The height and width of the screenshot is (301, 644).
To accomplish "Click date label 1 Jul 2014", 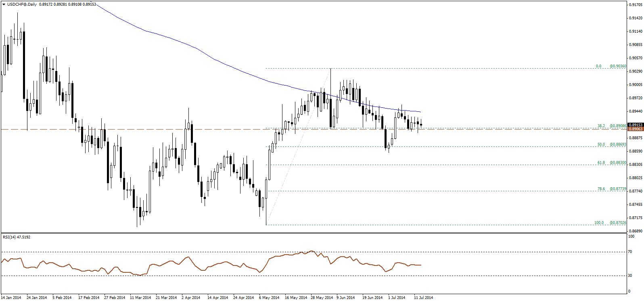I will tap(397, 298).
